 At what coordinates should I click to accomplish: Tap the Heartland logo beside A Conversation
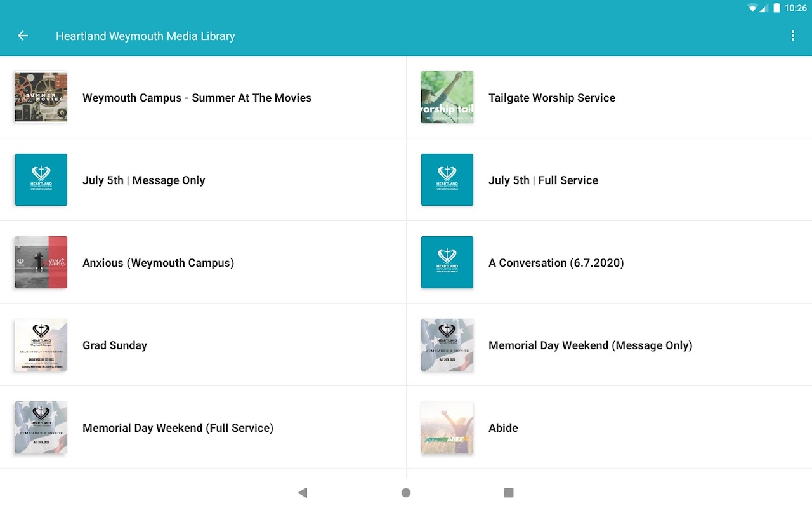click(x=447, y=262)
